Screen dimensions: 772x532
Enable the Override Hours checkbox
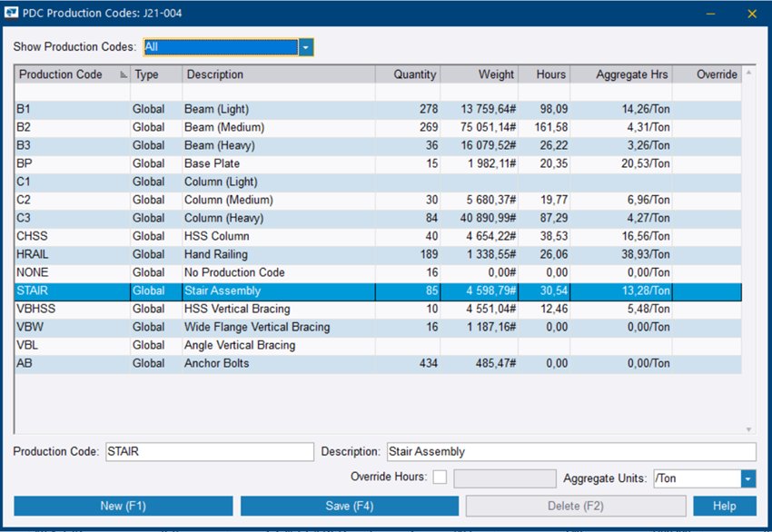tap(440, 477)
